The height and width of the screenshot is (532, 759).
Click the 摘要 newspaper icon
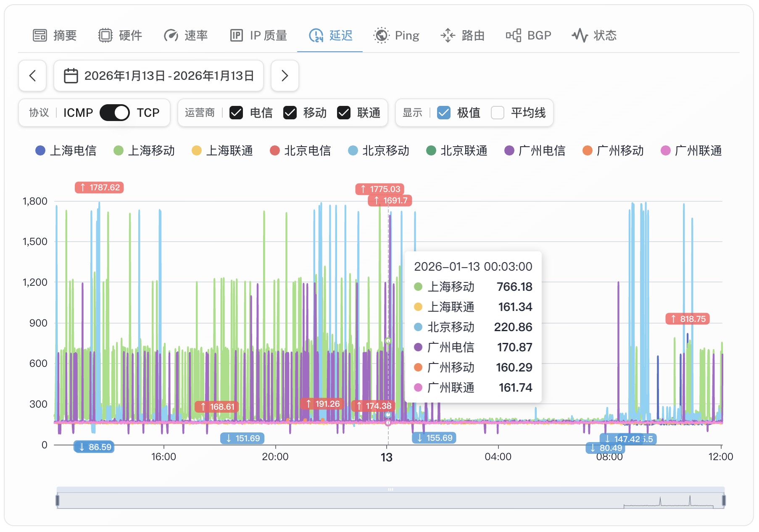(40, 35)
